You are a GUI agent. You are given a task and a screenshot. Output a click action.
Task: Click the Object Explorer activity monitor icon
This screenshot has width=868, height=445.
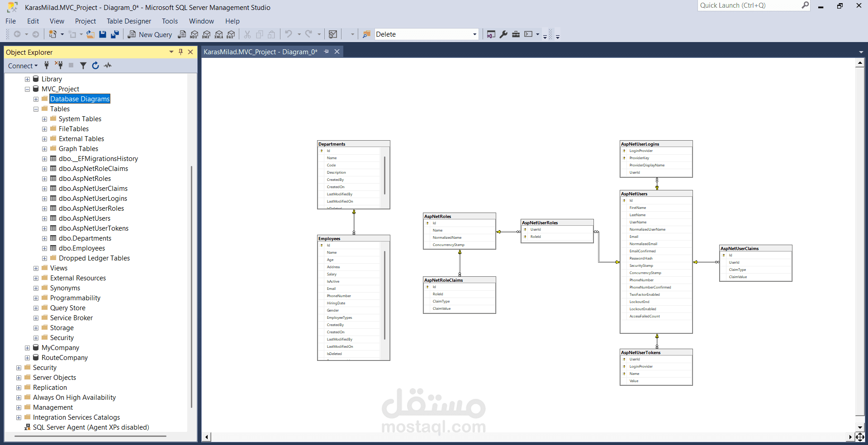pos(108,66)
